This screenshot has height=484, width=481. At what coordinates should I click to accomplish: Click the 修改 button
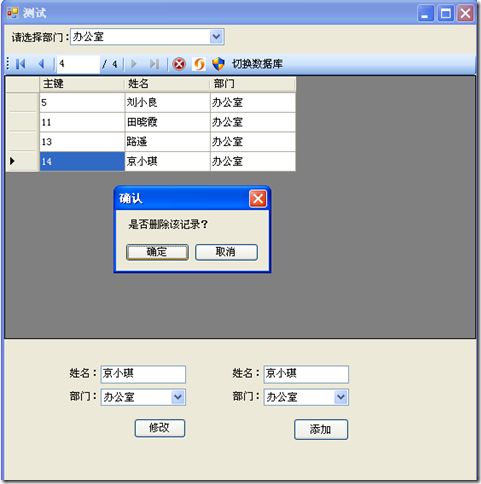coord(160,428)
